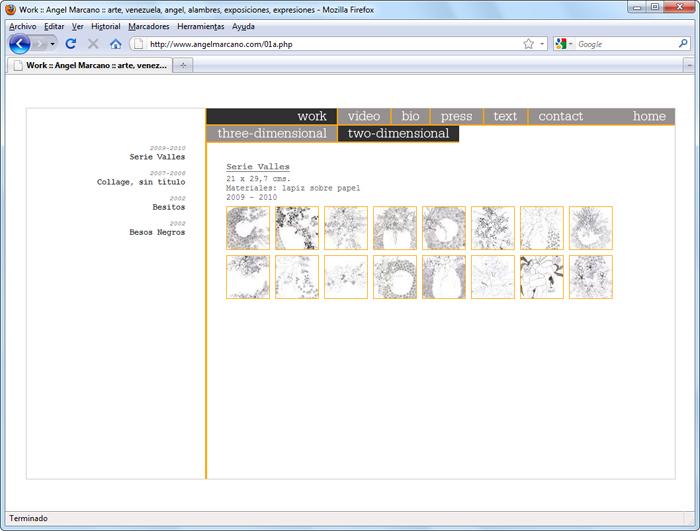Open the Marcadores menu

(x=149, y=26)
